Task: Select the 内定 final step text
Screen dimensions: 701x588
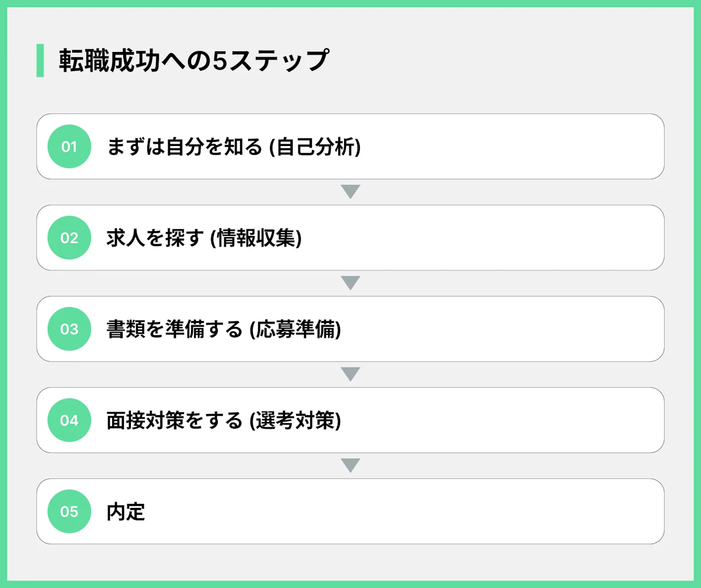Action: pyautogui.click(x=126, y=512)
